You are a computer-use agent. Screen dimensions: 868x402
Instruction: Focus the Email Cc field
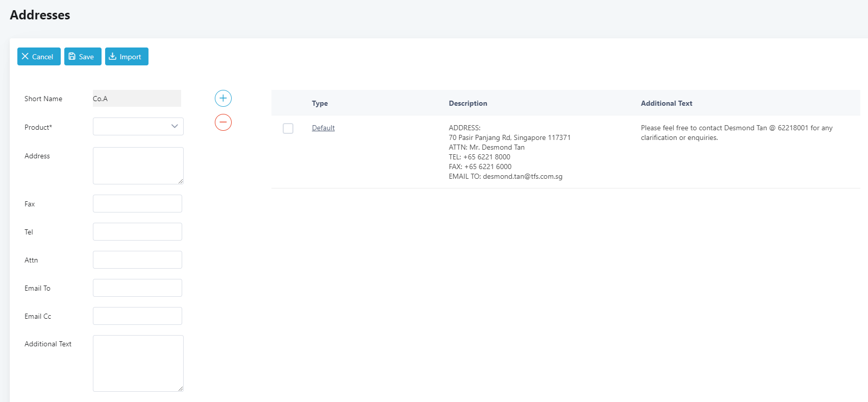(x=137, y=316)
